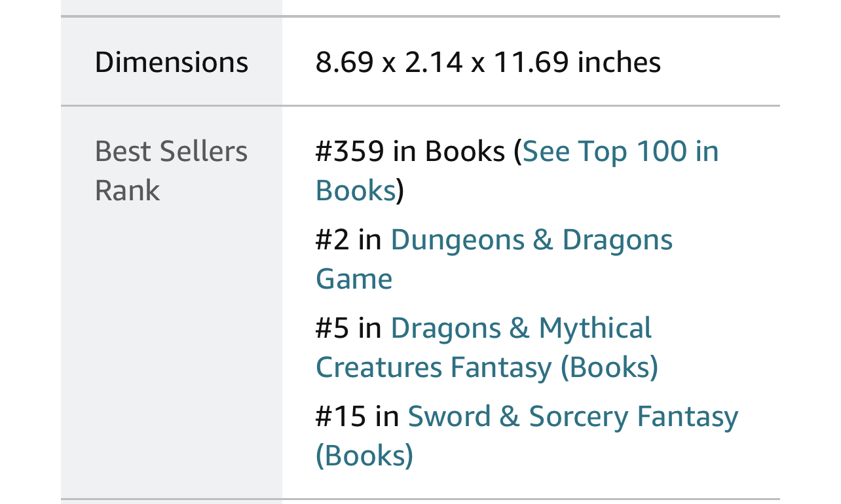Click the word Game in the link
The width and height of the screenshot is (841, 504).
(354, 279)
